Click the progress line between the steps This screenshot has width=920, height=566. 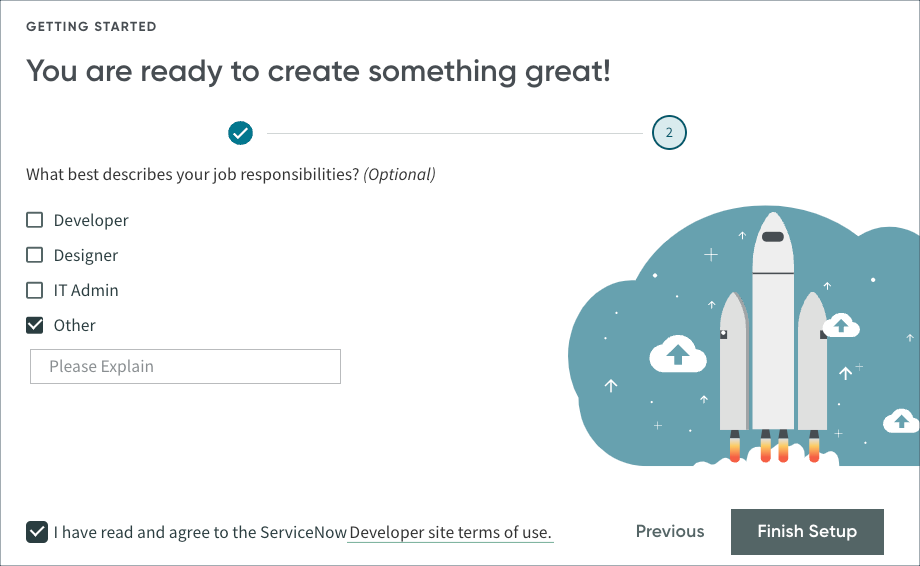tap(454, 132)
